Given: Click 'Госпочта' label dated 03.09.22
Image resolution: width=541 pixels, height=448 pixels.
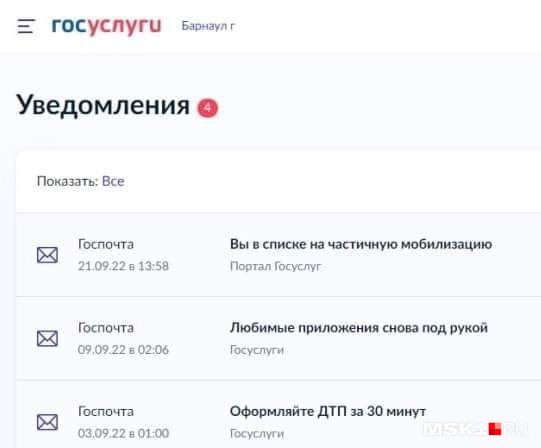Looking at the screenshot, I should (x=106, y=411).
